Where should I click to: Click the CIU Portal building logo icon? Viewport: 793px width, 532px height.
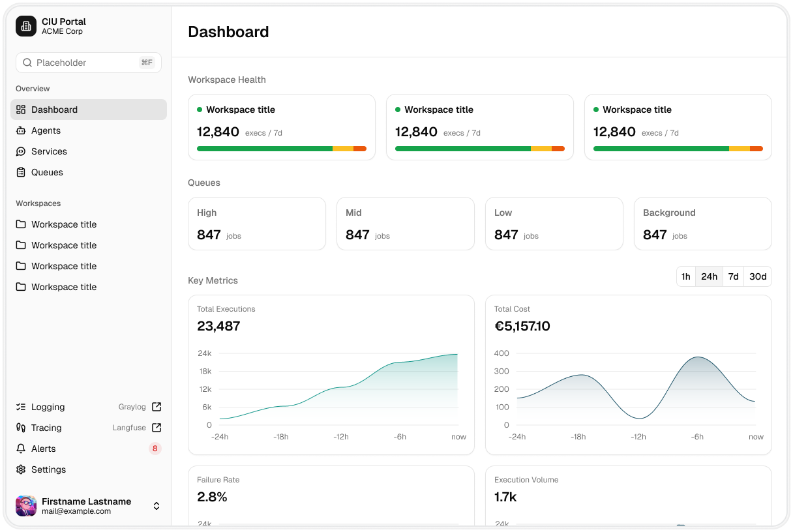tap(26, 26)
